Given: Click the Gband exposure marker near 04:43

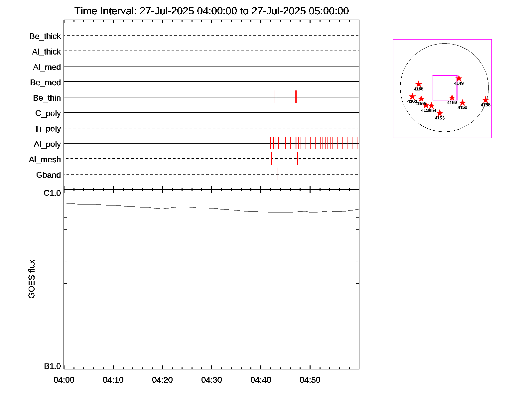Looking at the screenshot, I should click(x=278, y=174).
